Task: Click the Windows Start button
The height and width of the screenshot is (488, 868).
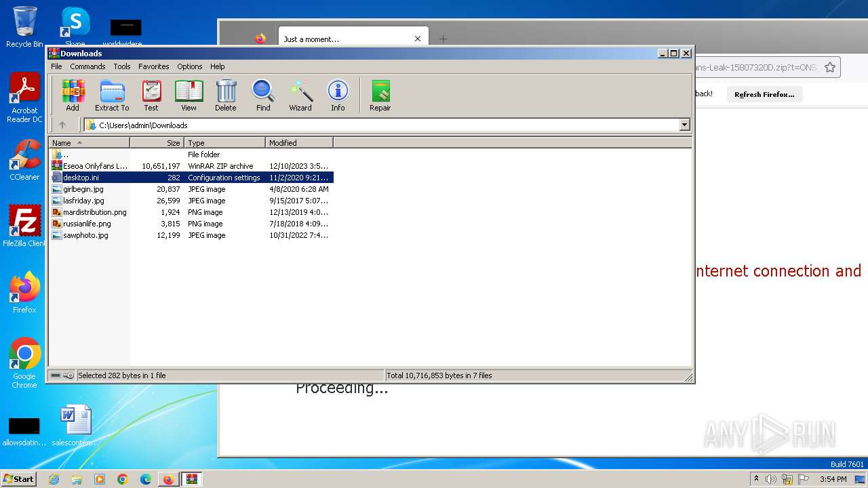Action: (x=19, y=479)
